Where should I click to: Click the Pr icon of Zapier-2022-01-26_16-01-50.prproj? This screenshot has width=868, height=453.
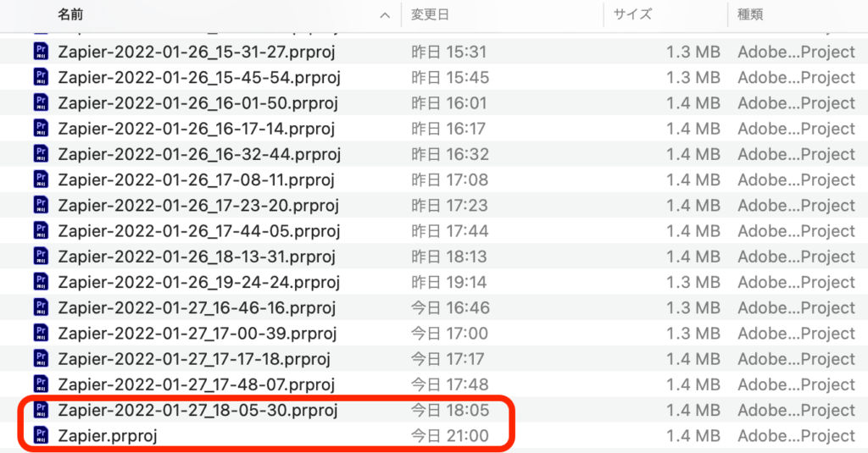tap(41, 103)
